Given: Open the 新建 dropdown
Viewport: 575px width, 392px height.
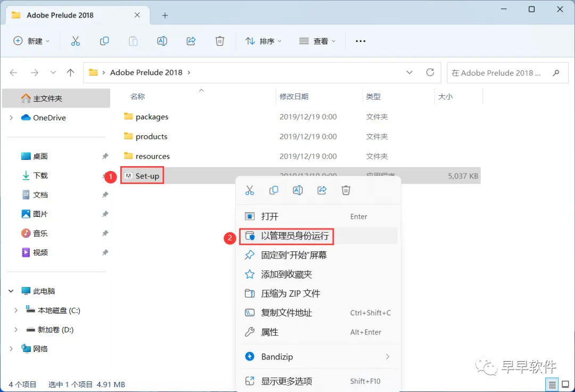Looking at the screenshot, I should pyautogui.click(x=31, y=41).
